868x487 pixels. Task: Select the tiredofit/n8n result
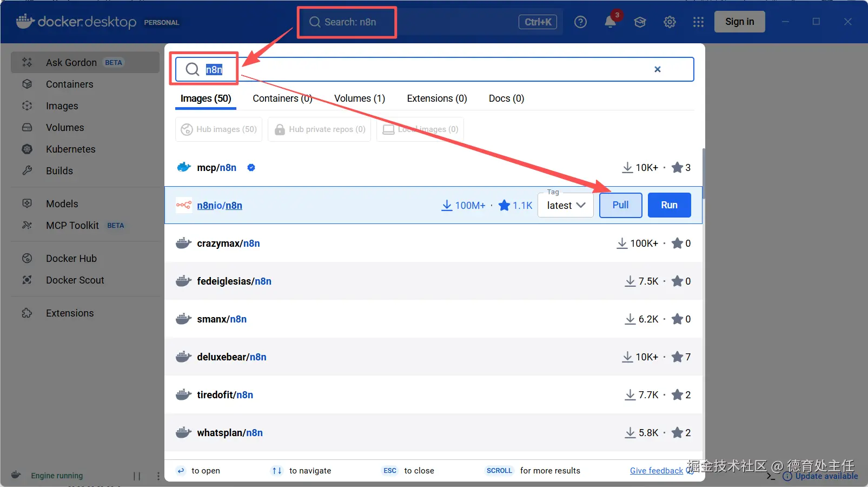pos(433,395)
